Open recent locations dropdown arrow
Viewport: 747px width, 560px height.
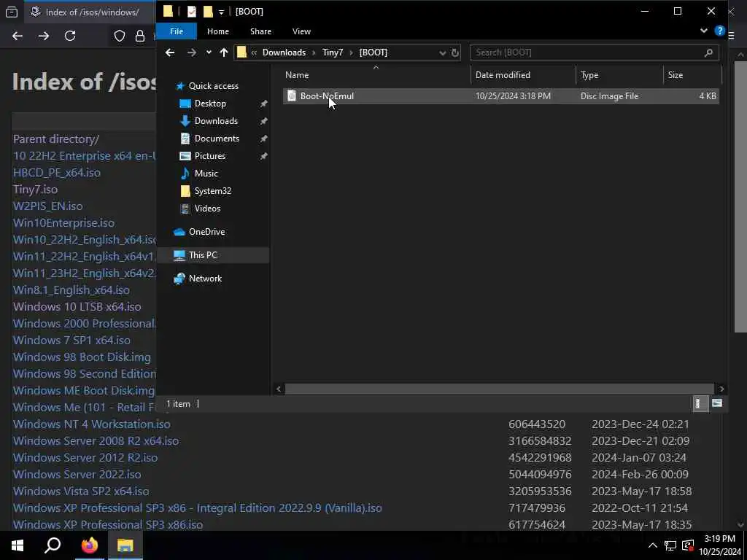tap(209, 52)
